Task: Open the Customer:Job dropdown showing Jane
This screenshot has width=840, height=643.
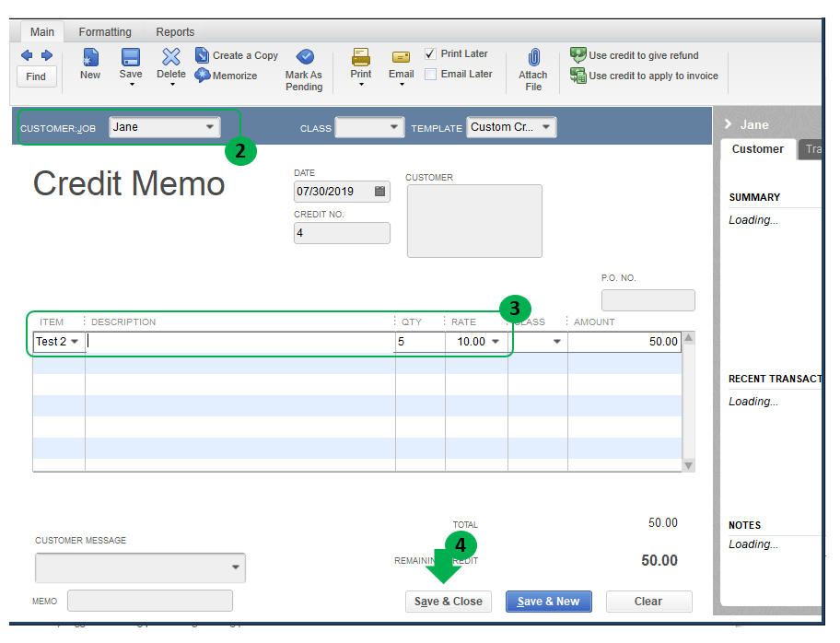Action: [x=210, y=127]
